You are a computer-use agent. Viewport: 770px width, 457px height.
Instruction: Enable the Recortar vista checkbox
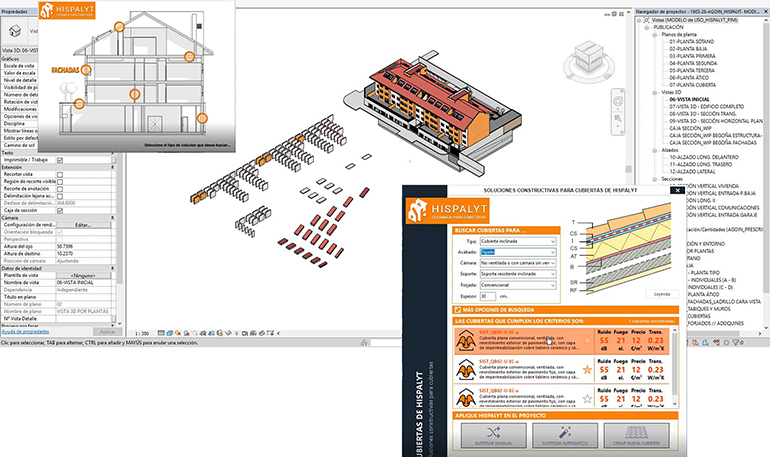[x=60, y=174]
